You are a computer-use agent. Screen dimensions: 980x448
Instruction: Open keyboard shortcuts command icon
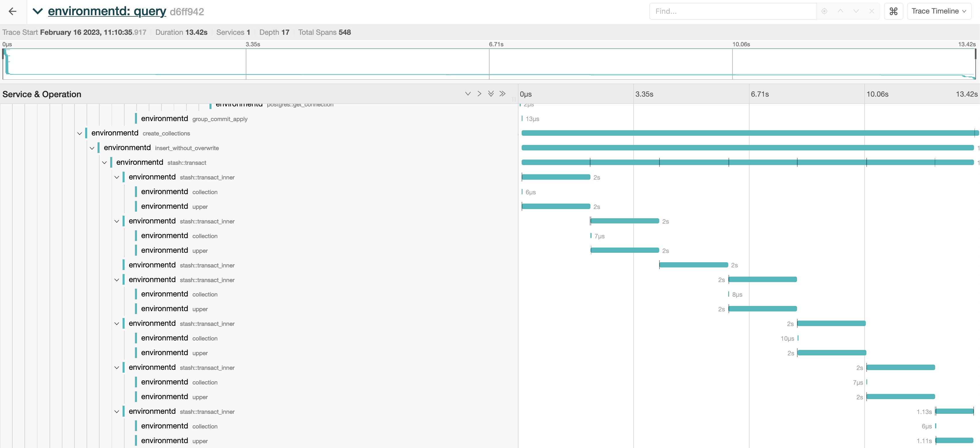[893, 12]
